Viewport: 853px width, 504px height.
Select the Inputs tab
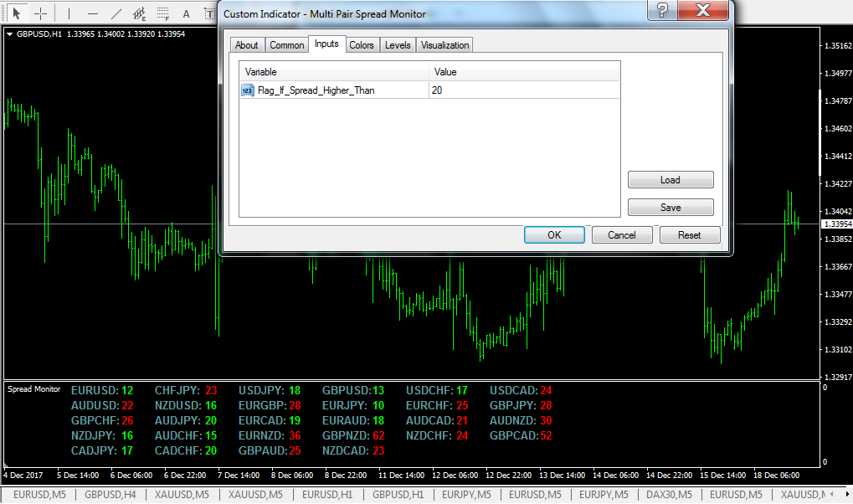point(326,44)
